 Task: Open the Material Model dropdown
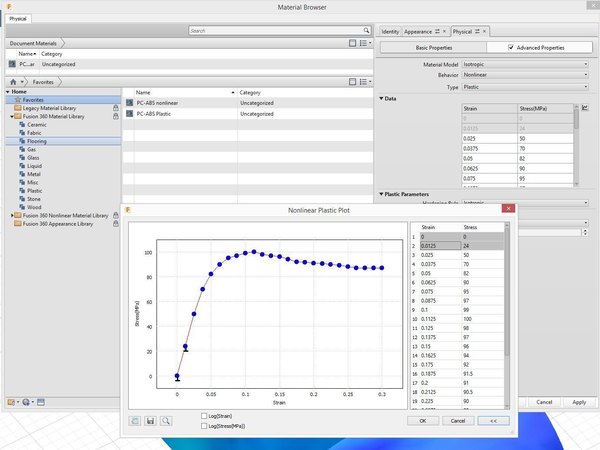525,64
